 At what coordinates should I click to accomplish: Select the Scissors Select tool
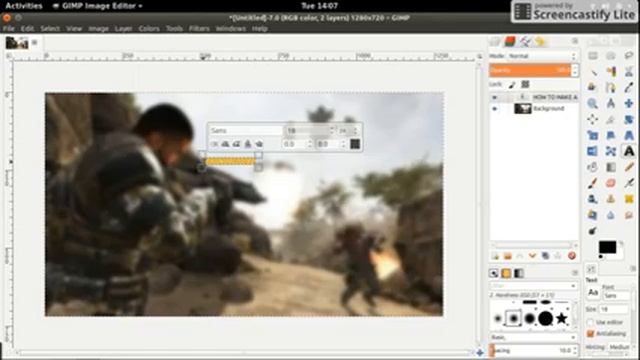click(629, 72)
